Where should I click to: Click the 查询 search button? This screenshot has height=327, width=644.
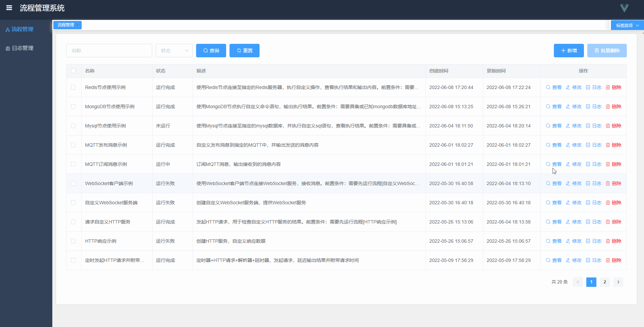pos(211,51)
